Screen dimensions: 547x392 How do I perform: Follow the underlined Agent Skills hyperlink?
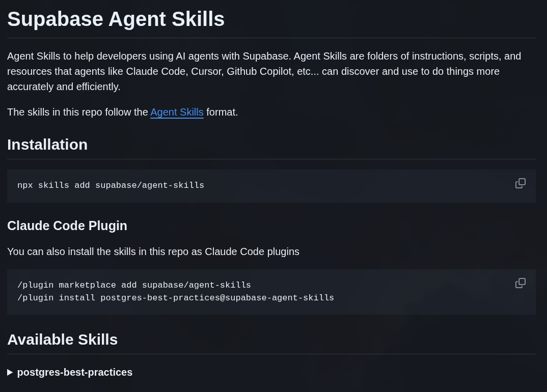[x=177, y=112]
